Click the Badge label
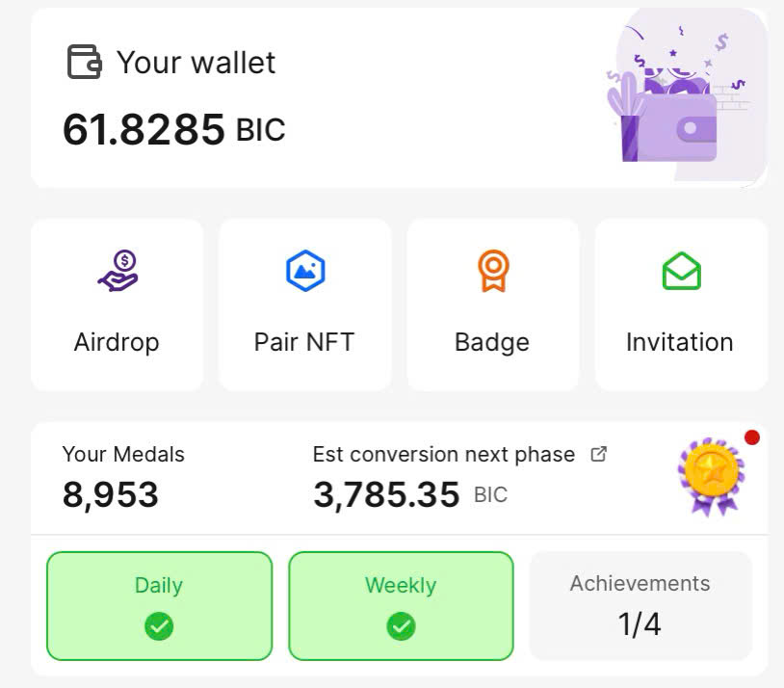Image resolution: width=784 pixels, height=688 pixels. (x=492, y=343)
